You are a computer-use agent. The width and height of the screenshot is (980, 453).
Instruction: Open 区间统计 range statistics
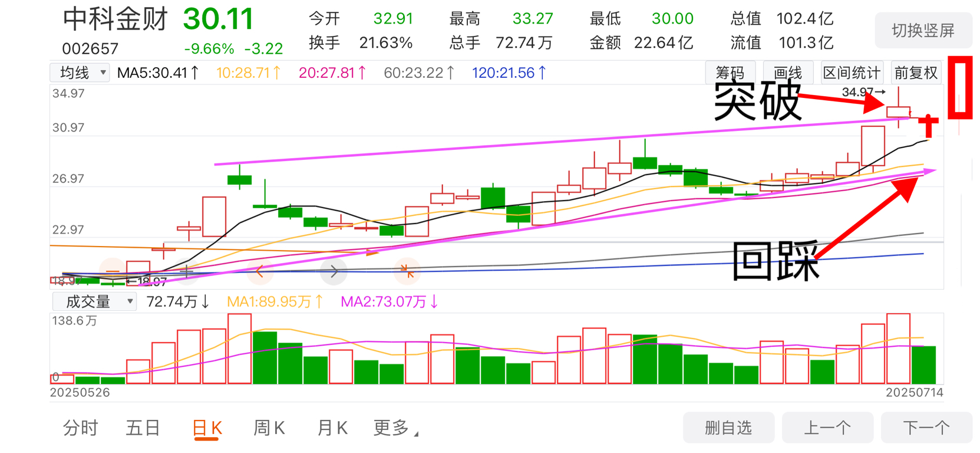tap(852, 73)
